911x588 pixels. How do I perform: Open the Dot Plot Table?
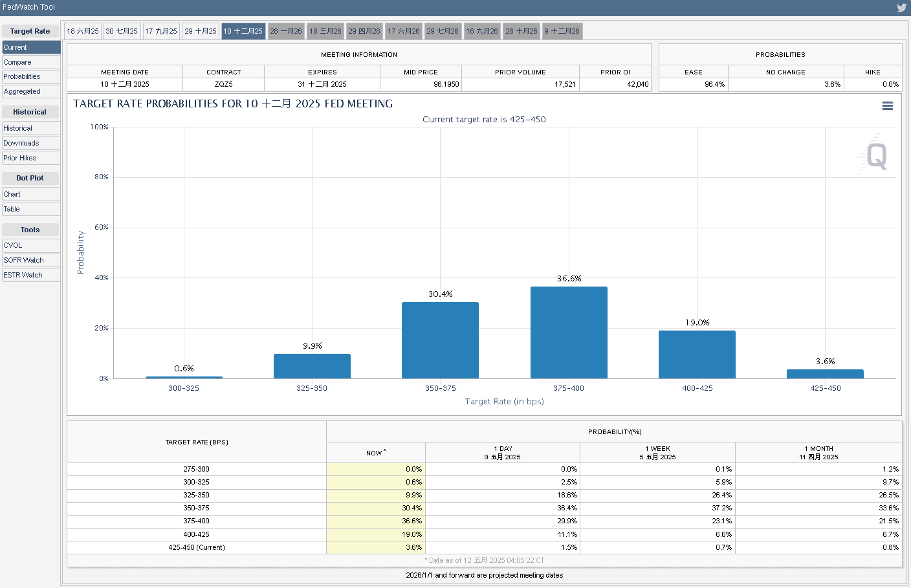pyautogui.click(x=12, y=209)
